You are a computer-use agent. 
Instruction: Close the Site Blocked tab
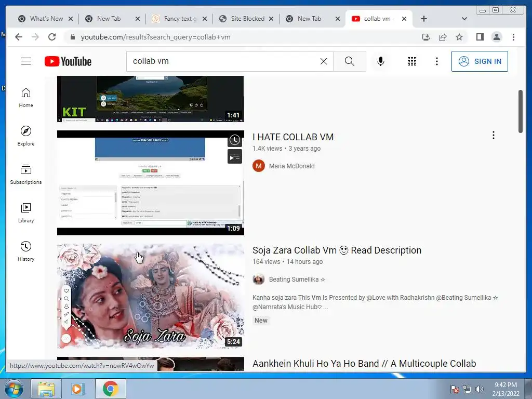271,19
